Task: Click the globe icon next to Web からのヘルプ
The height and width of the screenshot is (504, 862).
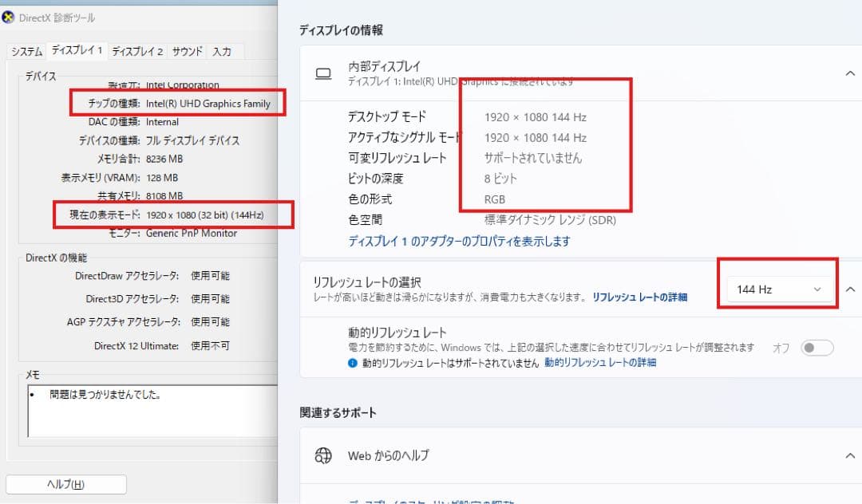Action: 323,455
